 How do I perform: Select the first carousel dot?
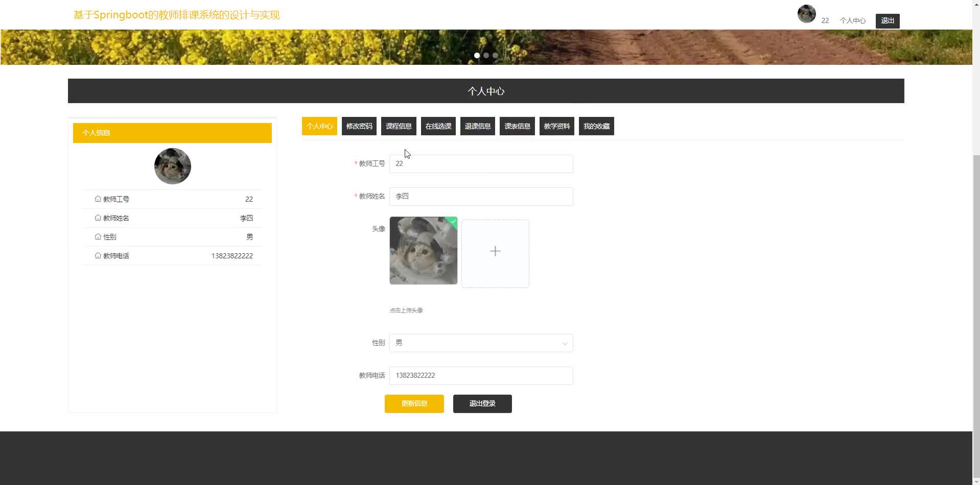pos(477,55)
